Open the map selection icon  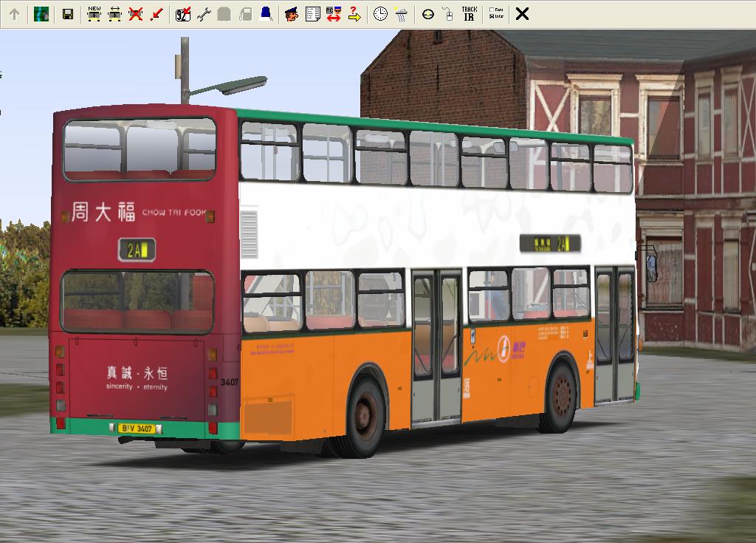[41, 15]
